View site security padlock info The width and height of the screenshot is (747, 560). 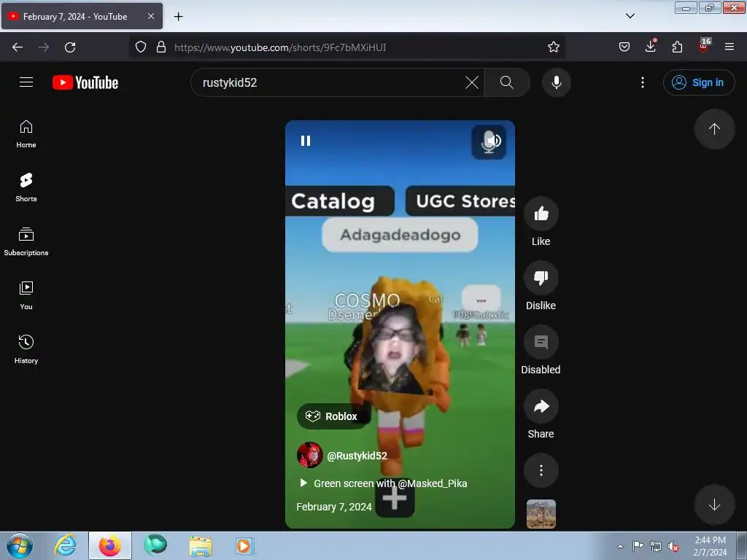tap(161, 47)
